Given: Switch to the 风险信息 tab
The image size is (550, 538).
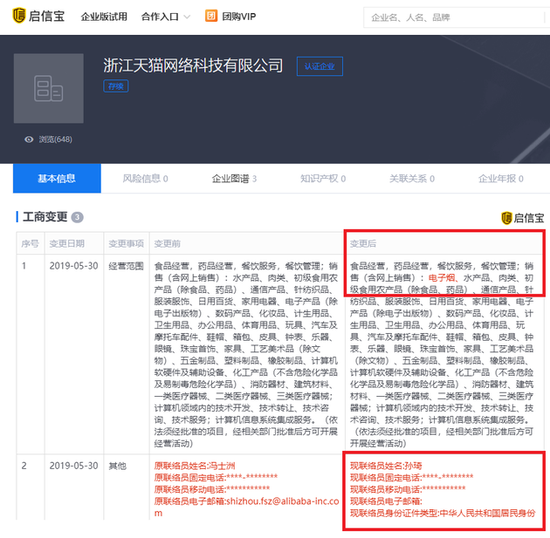Looking at the screenshot, I should click(x=145, y=179).
